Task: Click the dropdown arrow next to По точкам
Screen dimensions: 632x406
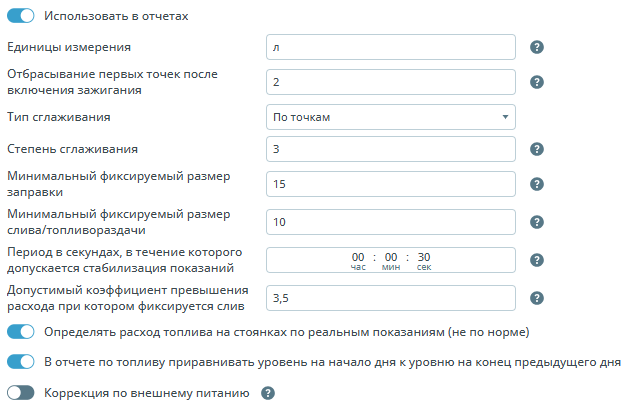Action: point(505,117)
